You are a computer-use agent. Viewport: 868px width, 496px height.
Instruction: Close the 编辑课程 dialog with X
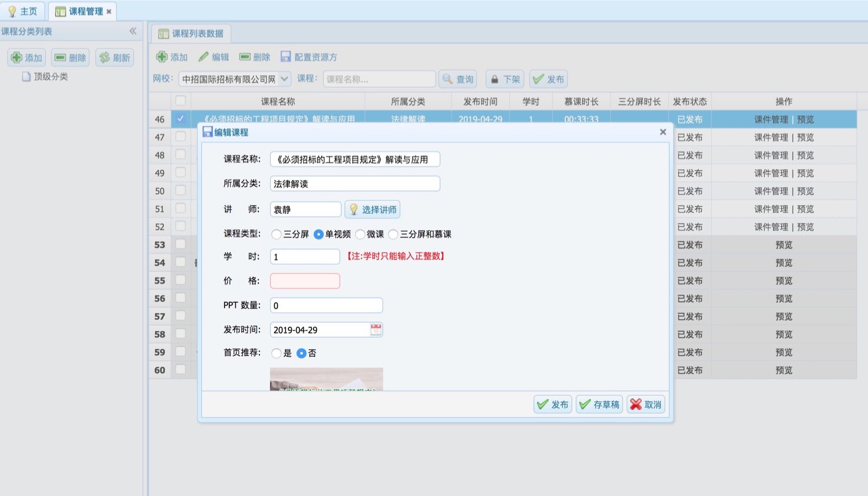click(x=662, y=132)
